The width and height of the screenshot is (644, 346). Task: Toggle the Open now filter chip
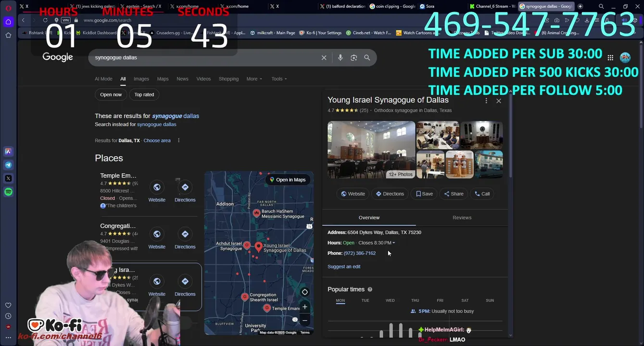(111, 95)
